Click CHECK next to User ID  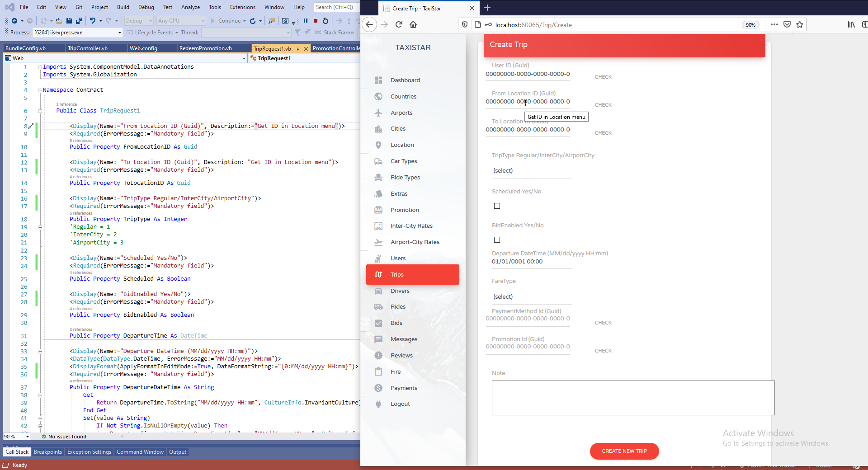point(603,77)
